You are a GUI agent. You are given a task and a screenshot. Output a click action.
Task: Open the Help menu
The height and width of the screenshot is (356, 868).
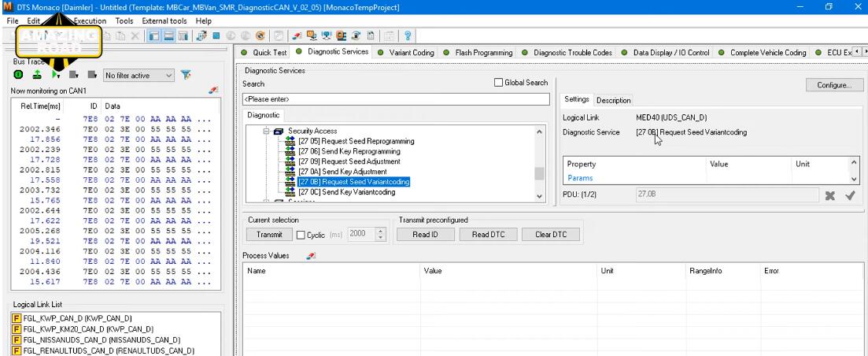(x=204, y=20)
